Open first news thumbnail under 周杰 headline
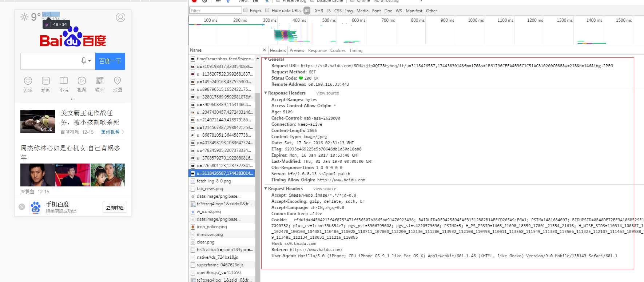 tap(37, 175)
